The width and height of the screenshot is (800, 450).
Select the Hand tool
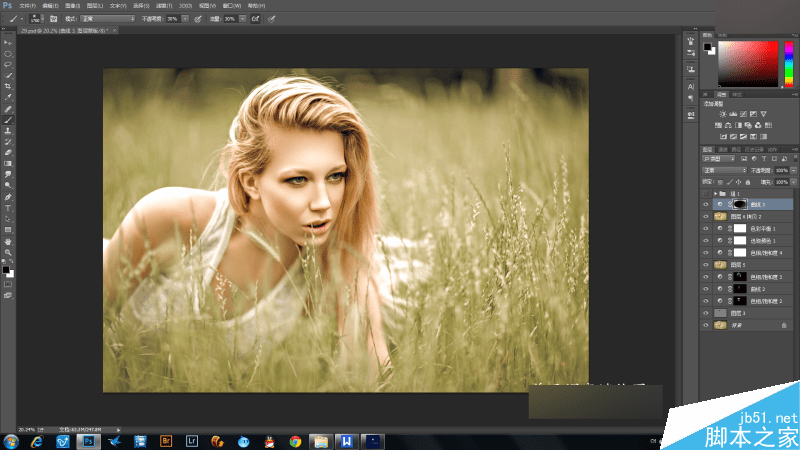[9, 241]
